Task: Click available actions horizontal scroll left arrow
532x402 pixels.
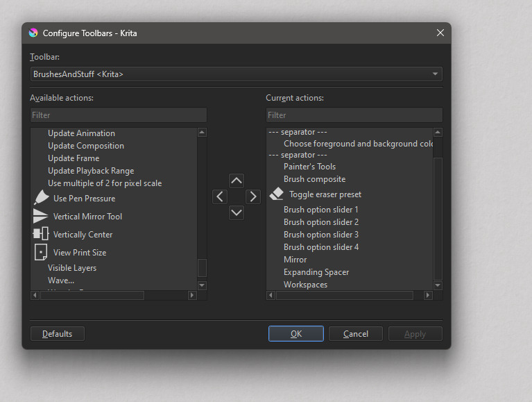Action: pyautogui.click(x=35, y=295)
